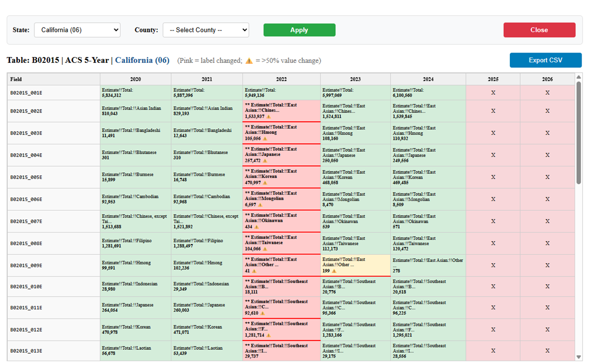Click the warning icon in the legend text
The image size is (590, 364).
[249, 60]
